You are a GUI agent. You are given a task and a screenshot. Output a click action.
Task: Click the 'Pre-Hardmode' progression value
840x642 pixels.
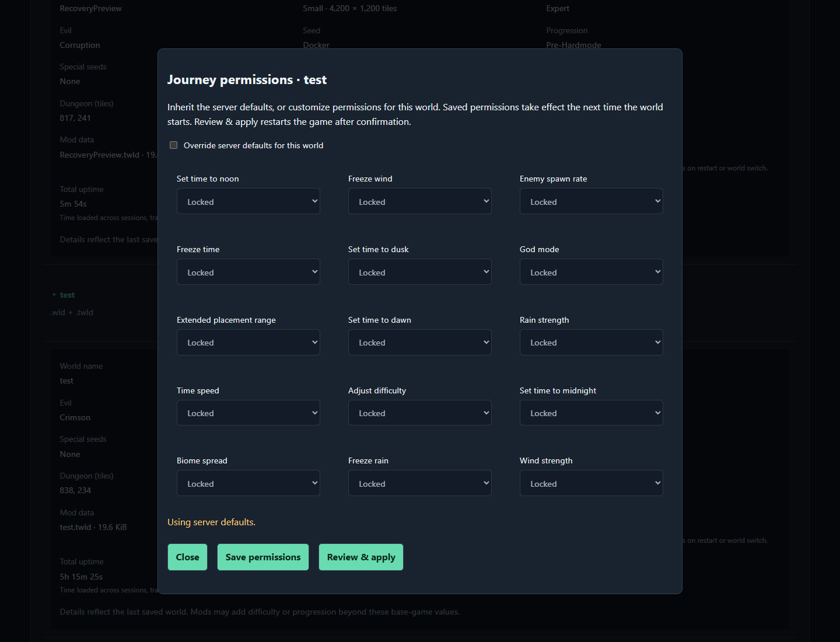point(573,46)
